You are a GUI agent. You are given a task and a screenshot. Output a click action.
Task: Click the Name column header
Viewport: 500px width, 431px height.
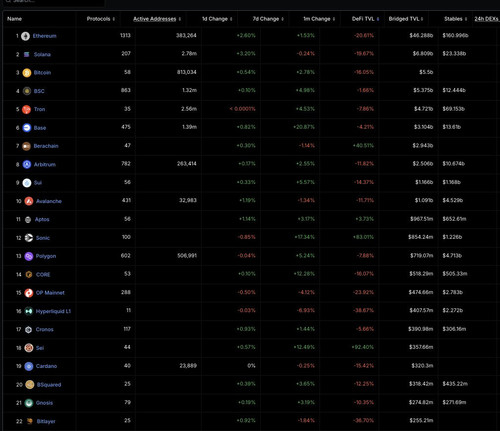coord(14,19)
